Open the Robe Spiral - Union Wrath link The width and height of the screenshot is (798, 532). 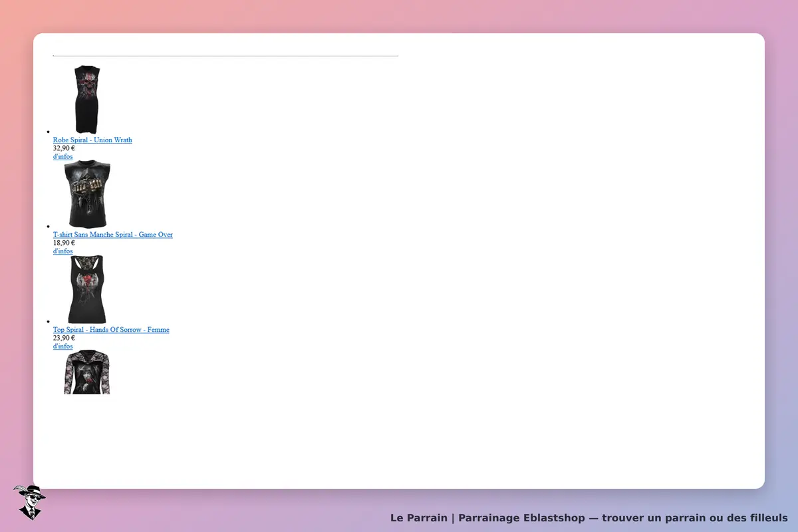click(x=92, y=140)
